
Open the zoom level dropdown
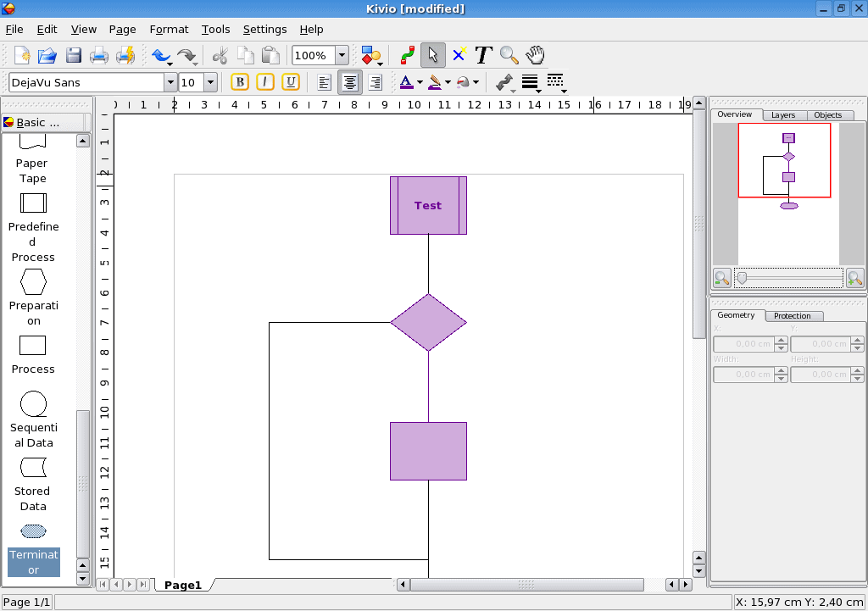[x=342, y=55]
